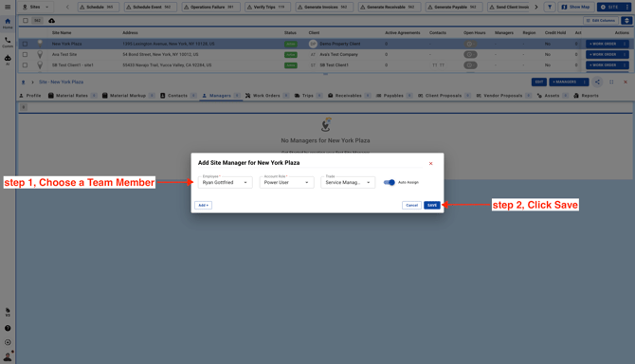The width and height of the screenshot is (635, 364).
Task: Switch to the Work Orders tab
Action: coord(266,96)
